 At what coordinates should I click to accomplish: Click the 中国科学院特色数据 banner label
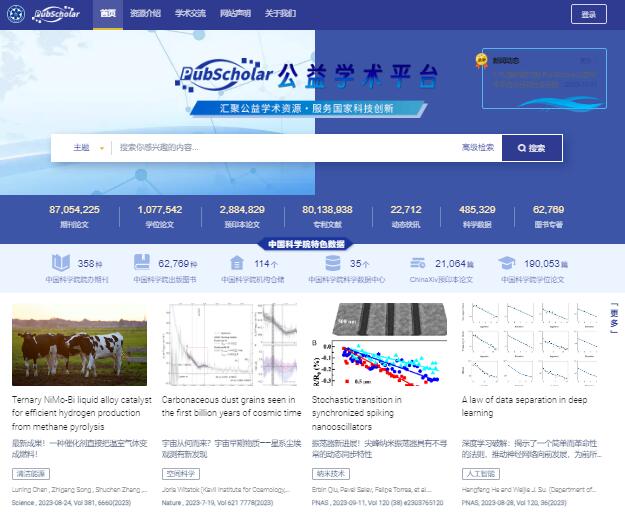click(306, 244)
